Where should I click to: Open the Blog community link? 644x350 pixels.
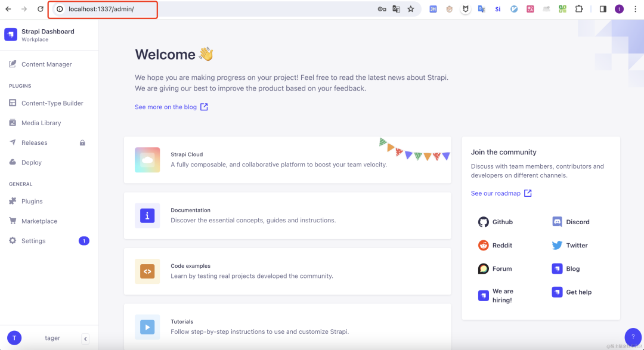[565, 269]
